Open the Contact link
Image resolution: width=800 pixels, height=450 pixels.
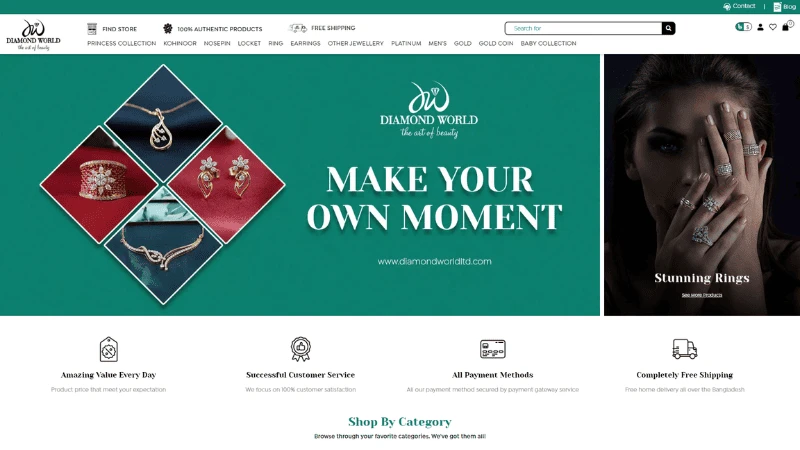tap(739, 6)
